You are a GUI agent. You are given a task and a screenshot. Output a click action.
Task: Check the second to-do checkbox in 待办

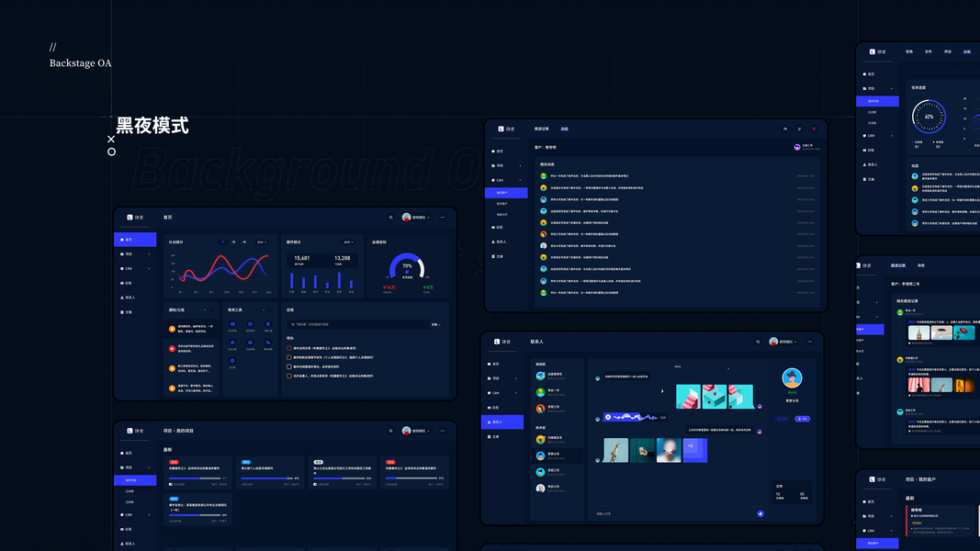pyautogui.click(x=288, y=357)
